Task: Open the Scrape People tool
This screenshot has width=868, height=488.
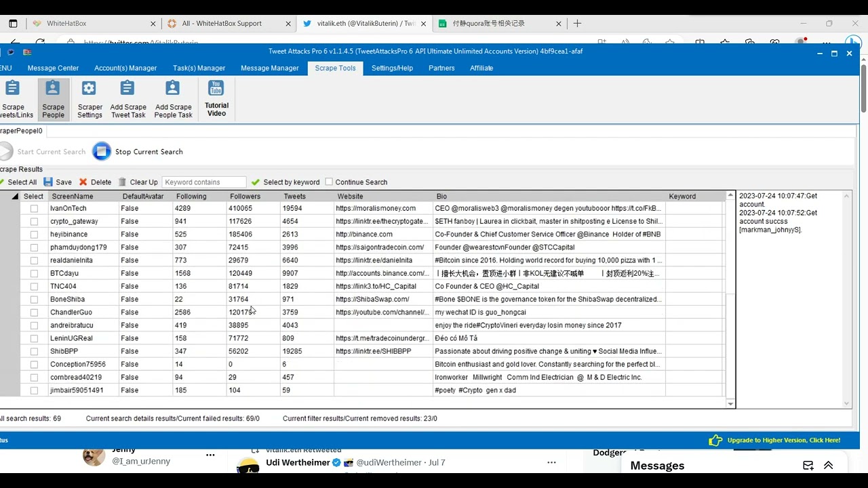Action: (53, 99)
